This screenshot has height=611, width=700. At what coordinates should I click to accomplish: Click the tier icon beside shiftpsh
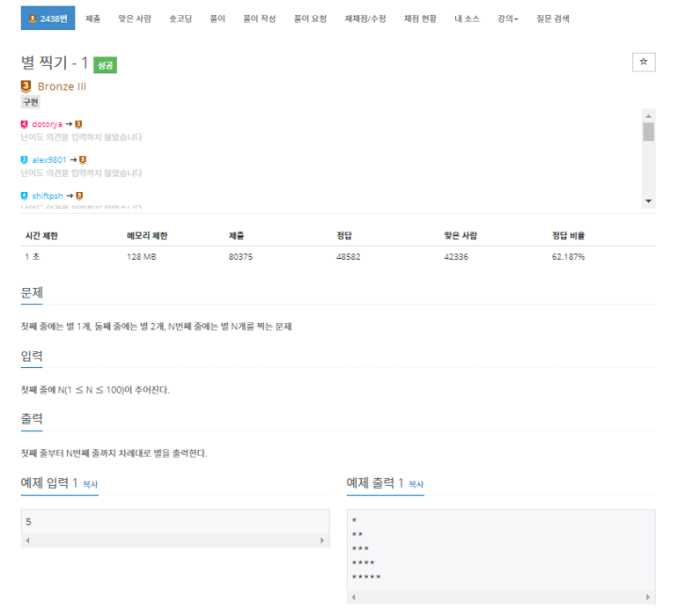tap(24, 196)
